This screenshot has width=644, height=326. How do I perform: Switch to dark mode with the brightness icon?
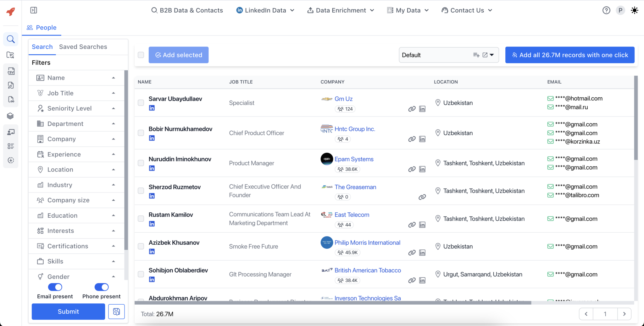click(x=634, y=10)
